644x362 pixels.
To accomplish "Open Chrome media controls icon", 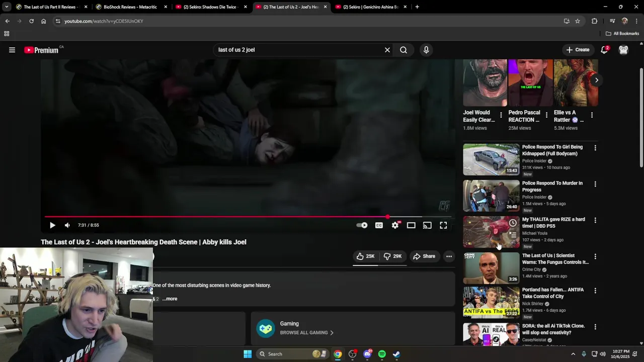I will [612, 21].
